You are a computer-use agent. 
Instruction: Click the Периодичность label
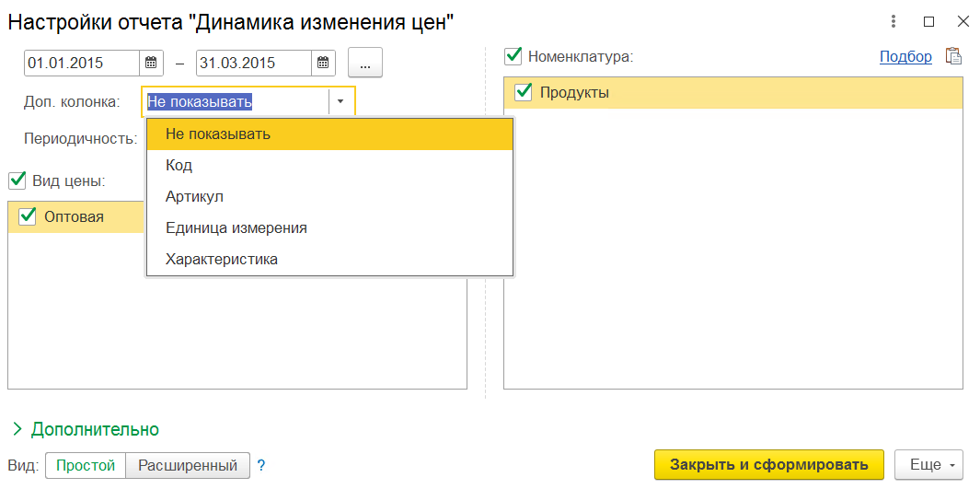(81, 139)
